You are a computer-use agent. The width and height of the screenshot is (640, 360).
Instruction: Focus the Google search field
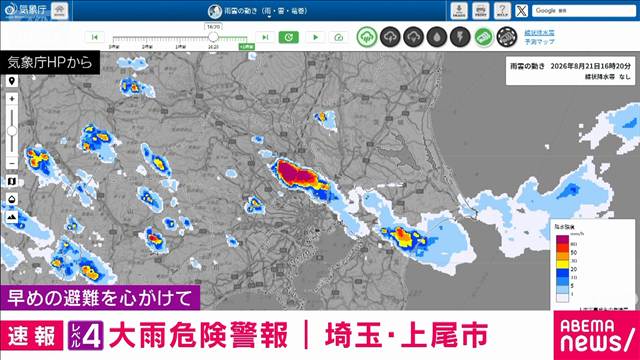coord(584,11)
